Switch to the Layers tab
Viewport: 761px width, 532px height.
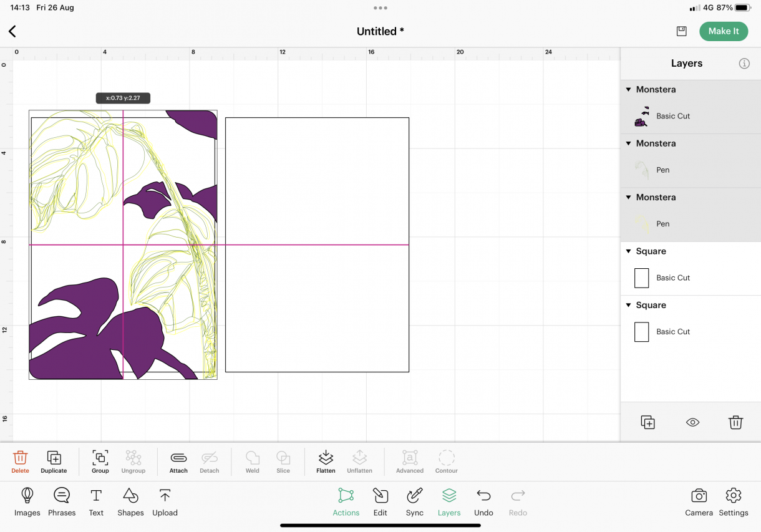point(449,503)
